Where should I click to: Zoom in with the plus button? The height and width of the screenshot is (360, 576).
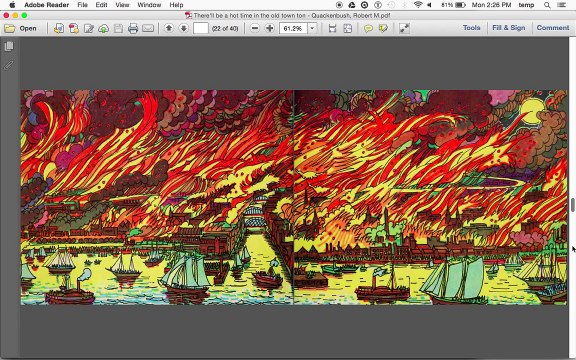tap(270, 28)
